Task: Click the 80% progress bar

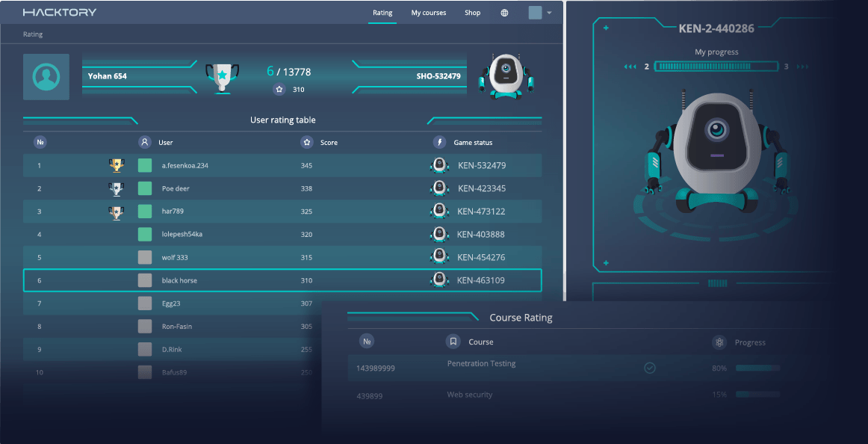Action: pos(758,368)
